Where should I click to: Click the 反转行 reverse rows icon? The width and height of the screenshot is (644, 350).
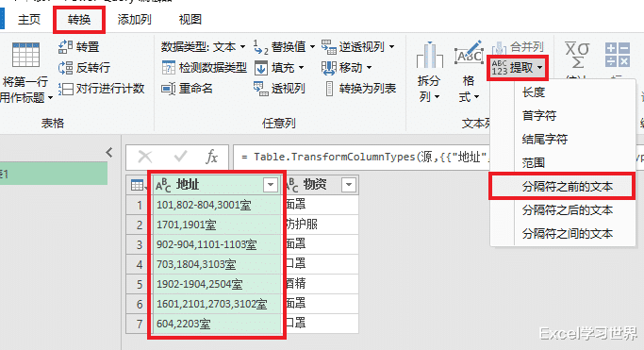tap(65, 67)
